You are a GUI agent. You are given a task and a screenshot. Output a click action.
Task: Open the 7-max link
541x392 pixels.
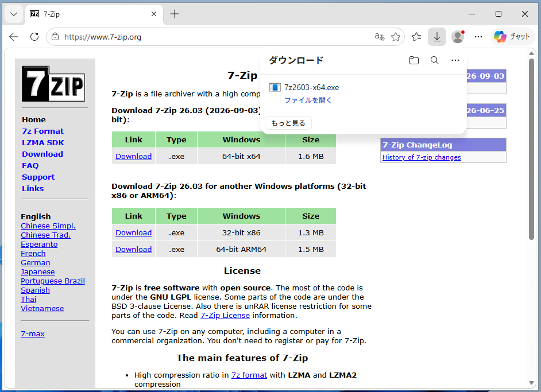click(x=33, y=333)
